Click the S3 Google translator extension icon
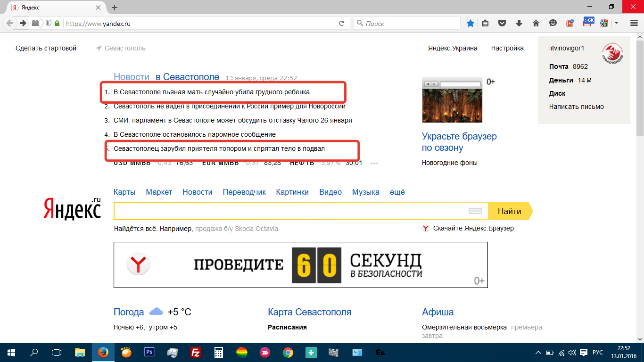Screen dimensions: 644x362 tap(604, 23)
